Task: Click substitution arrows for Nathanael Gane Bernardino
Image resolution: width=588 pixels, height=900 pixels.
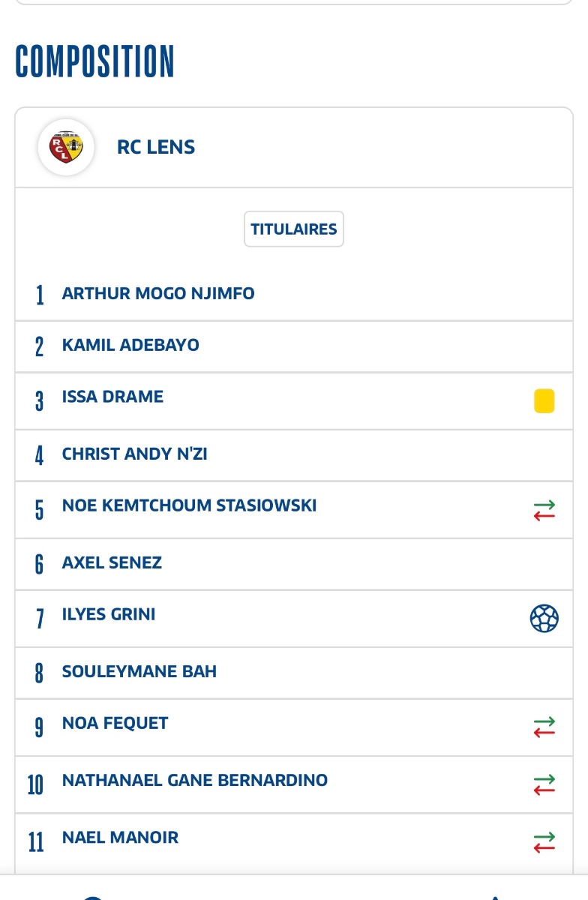Action: point(544,784)
